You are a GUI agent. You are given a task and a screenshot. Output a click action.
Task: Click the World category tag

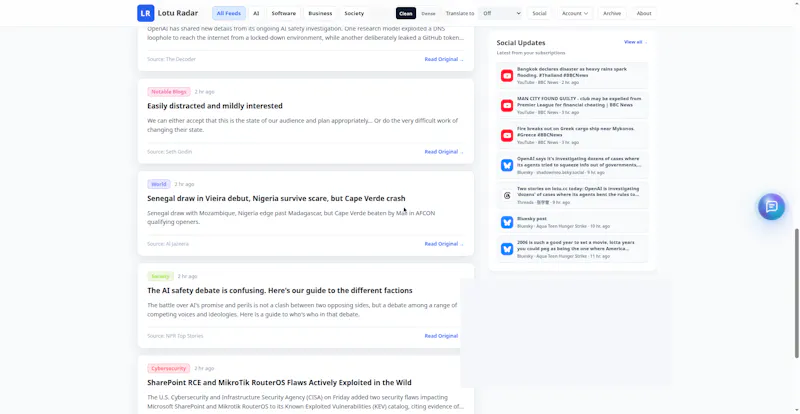pos(159,184)
